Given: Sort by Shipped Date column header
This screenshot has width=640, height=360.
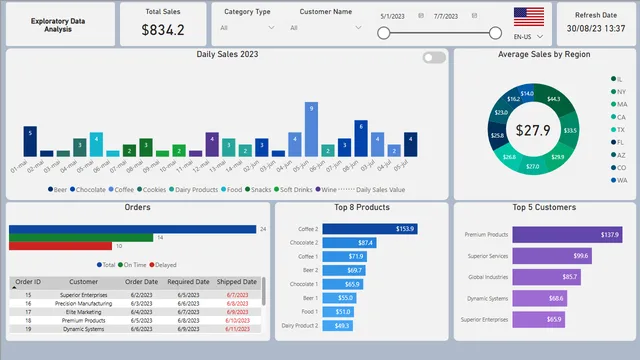Looking at the screenshot, I should tap(237, 282).
